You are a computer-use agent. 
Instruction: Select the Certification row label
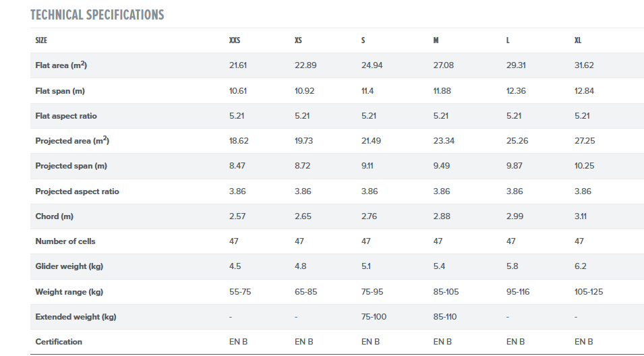pos(59,342)
